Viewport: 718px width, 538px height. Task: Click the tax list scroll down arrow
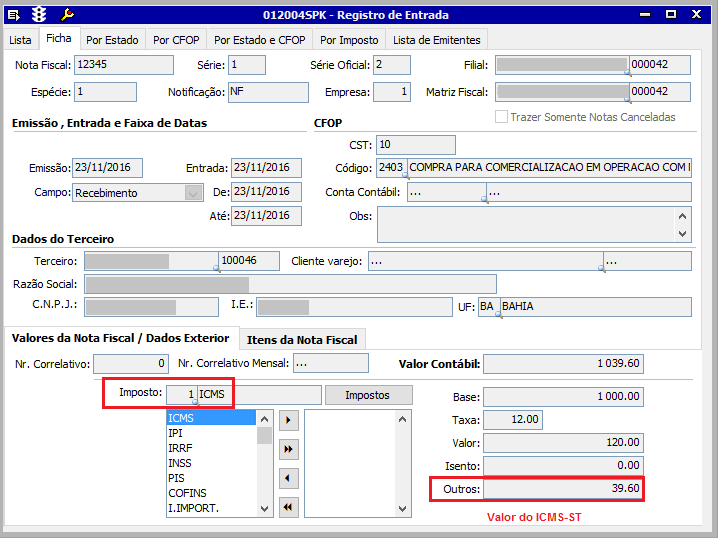tap(264, 508)
